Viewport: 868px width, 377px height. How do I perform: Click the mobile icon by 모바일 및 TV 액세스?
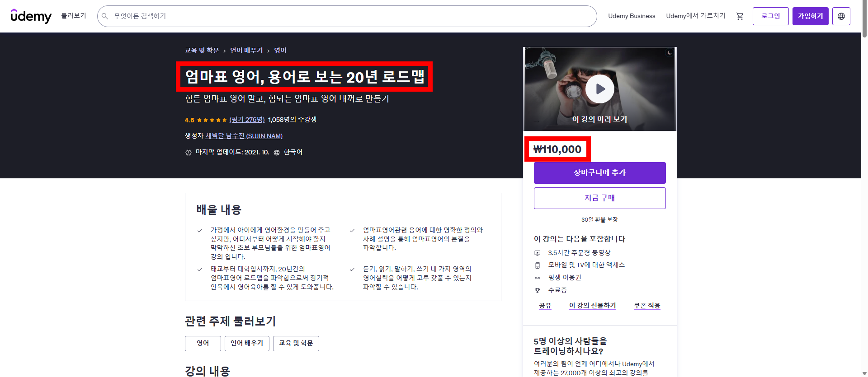coord(538,265)
